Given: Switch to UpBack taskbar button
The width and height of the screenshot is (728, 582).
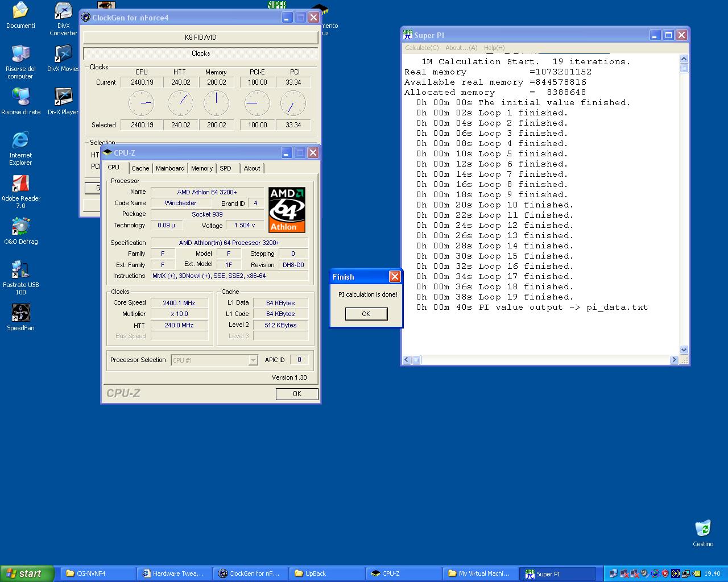Looking at the screenshot, I should pyautogui.click(x=327, y=573).
